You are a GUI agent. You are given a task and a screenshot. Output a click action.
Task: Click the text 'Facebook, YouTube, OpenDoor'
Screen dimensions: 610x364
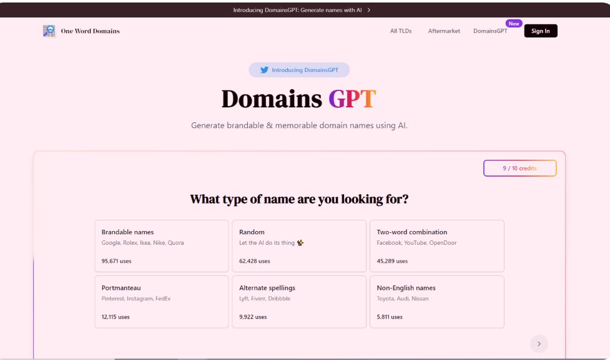(416, 243)
